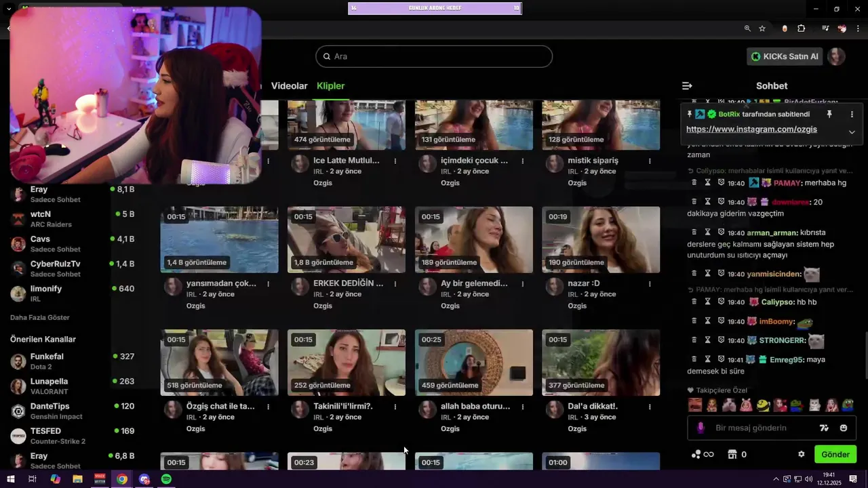Open Spotify from the taskbar

point(167,479)
